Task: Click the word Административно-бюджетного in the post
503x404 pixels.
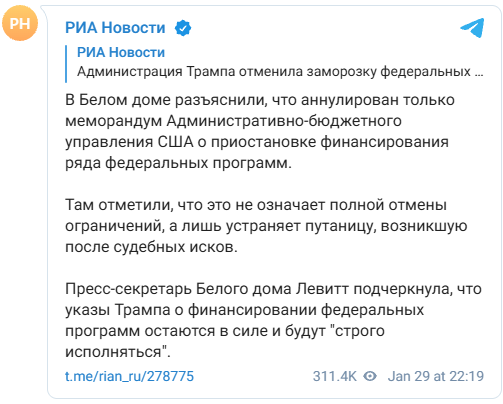Action: pyautogui.click(x=284, y=121)
